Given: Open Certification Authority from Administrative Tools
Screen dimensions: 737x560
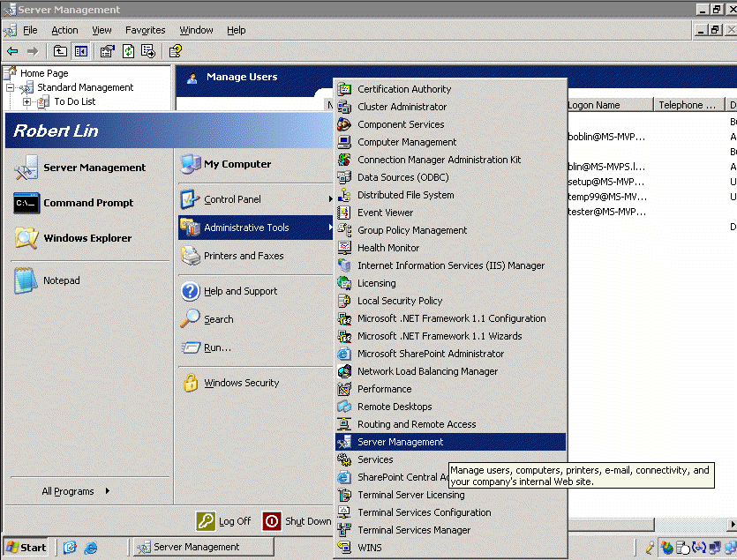Looking at the screenshot, I should point(450,89).
